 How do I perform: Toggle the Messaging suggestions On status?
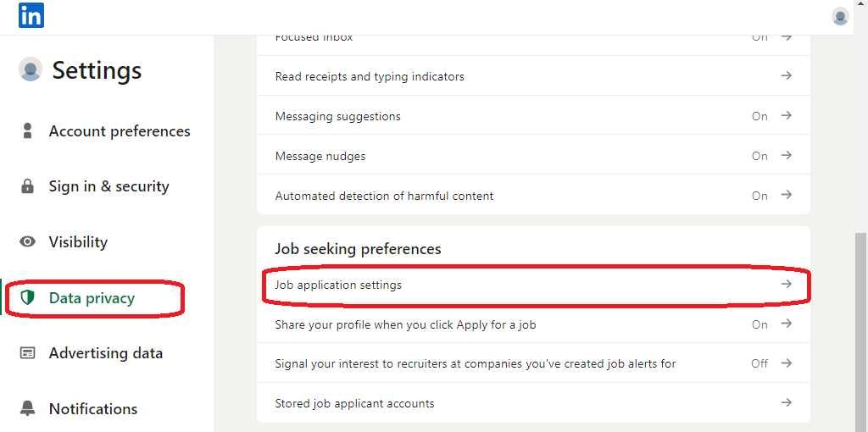(x=759, y=116)
